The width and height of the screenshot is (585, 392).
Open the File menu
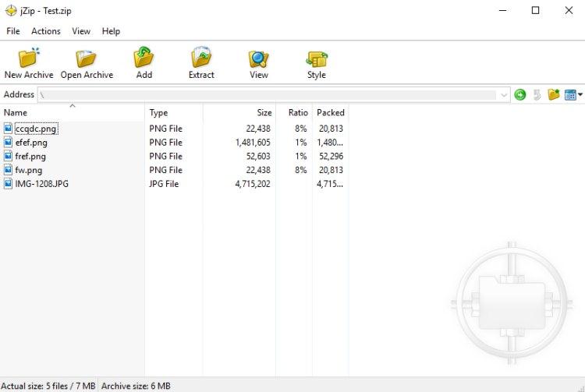(x=13, y=31)
